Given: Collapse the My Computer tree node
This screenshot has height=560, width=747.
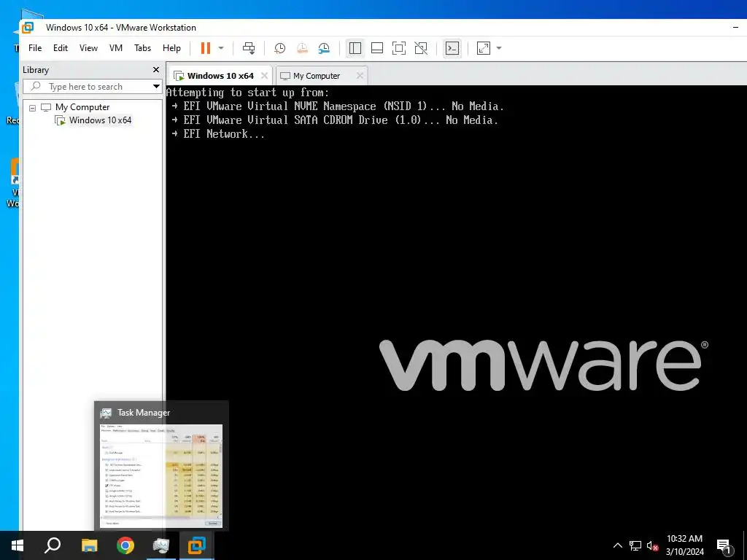Looking at the screenshot, I should click(32, 108).
